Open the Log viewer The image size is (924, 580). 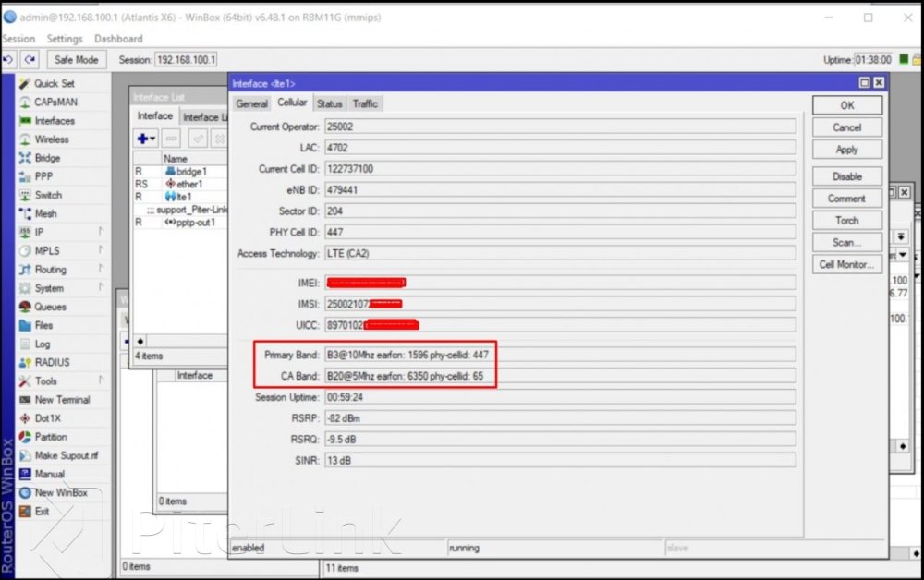coord(43,344)
